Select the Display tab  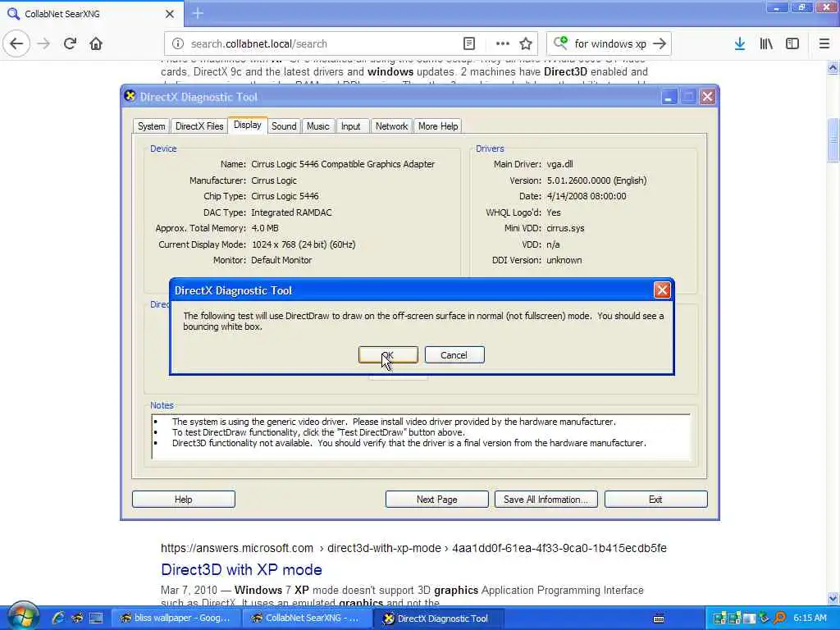point(248,125)
